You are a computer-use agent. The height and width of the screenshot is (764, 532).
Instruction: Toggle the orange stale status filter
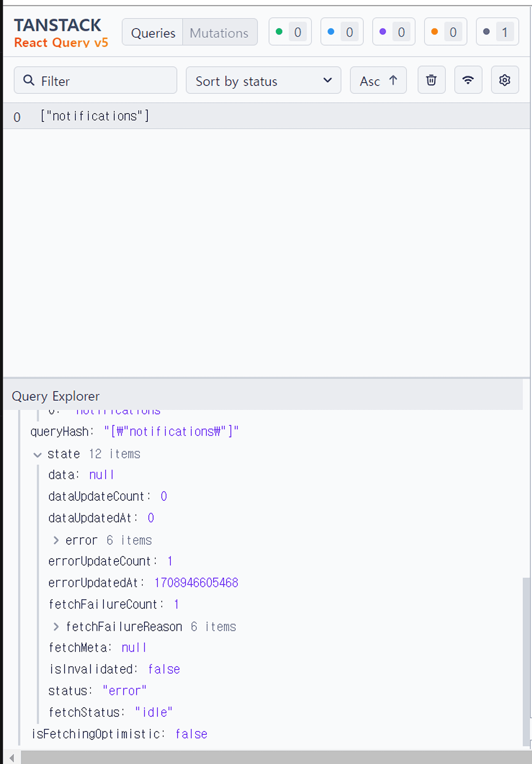pyautogui.click(x=446, y=32)
